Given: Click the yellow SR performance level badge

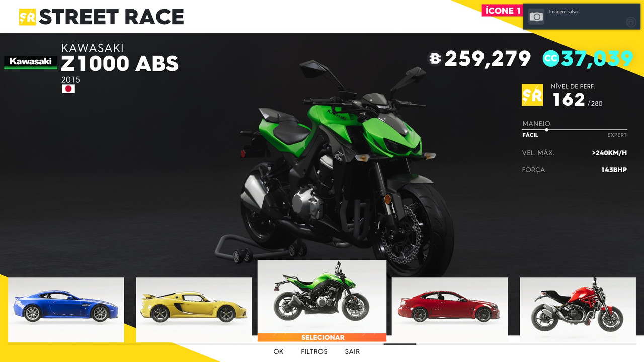Looking at the screenshot, I should tap(532, 95).
